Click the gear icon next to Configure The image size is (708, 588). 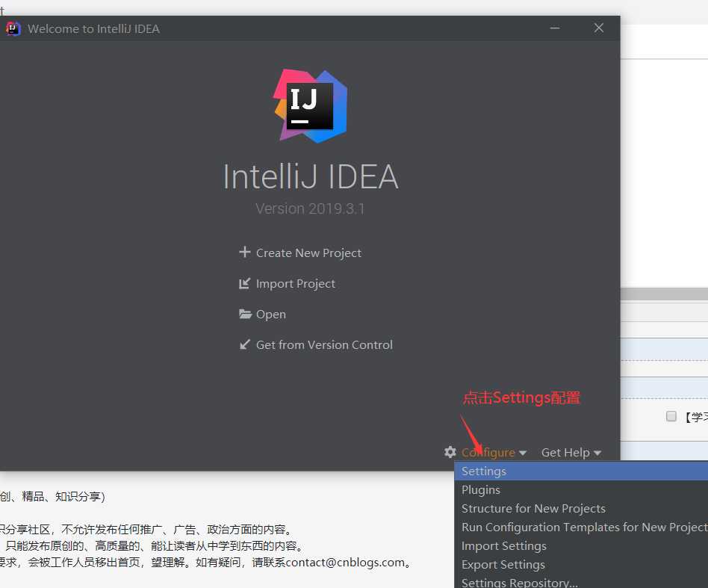pyautogui.click(x=450, y=451)
